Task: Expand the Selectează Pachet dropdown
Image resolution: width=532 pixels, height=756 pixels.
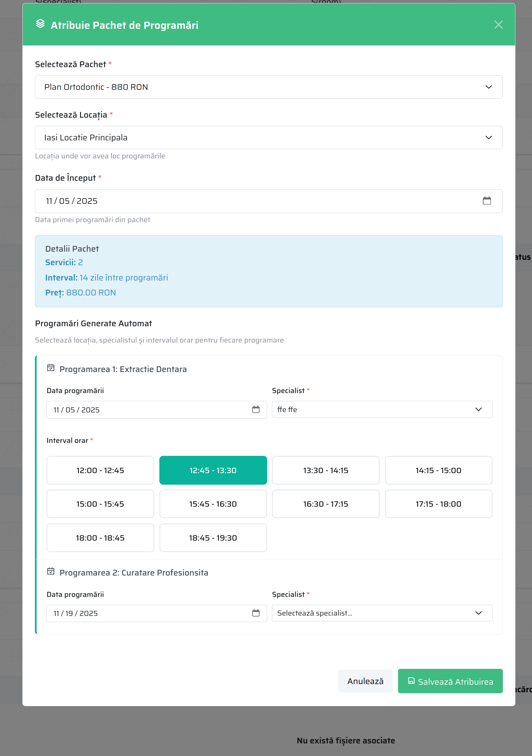Action: tap(269, 87)
